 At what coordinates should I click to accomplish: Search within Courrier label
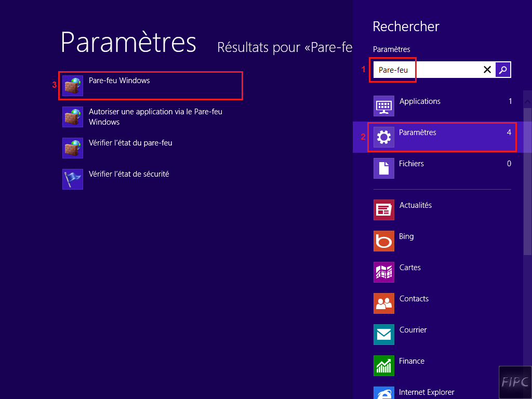(413, 330)
